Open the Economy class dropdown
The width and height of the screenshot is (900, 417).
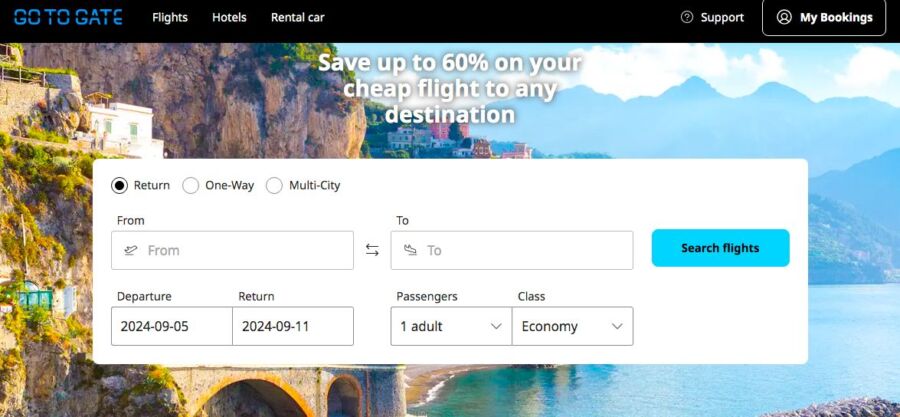tap(573, 326)
